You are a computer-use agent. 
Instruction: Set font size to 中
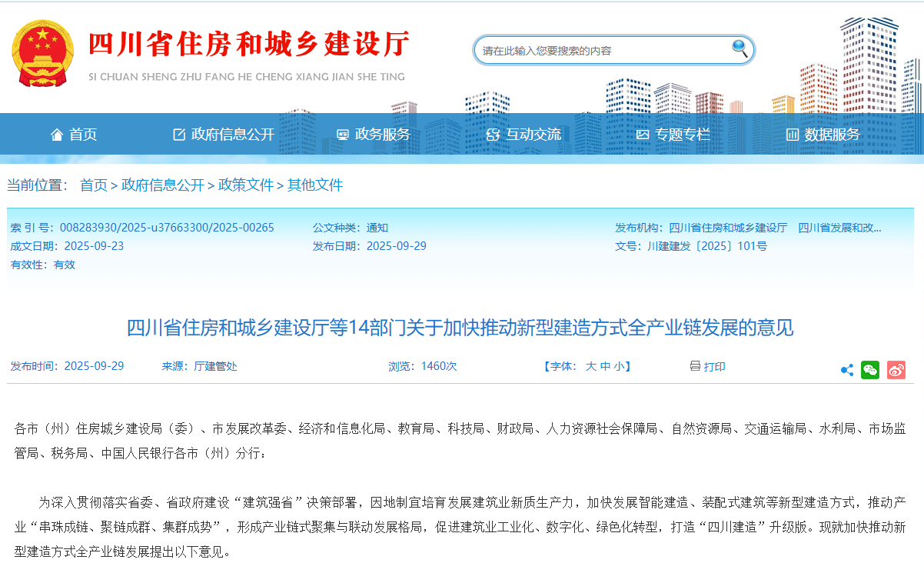click(x=605, y=366)
